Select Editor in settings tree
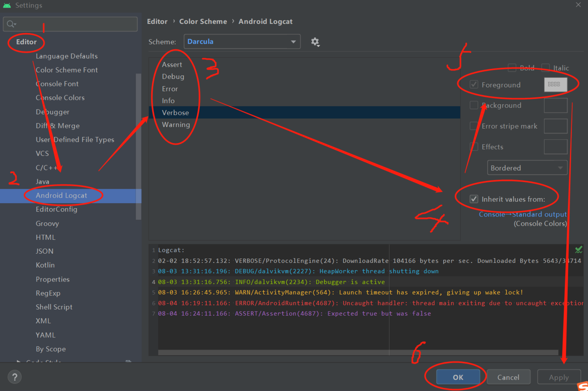Screen dimensions: 588x391 pos(26,42)
